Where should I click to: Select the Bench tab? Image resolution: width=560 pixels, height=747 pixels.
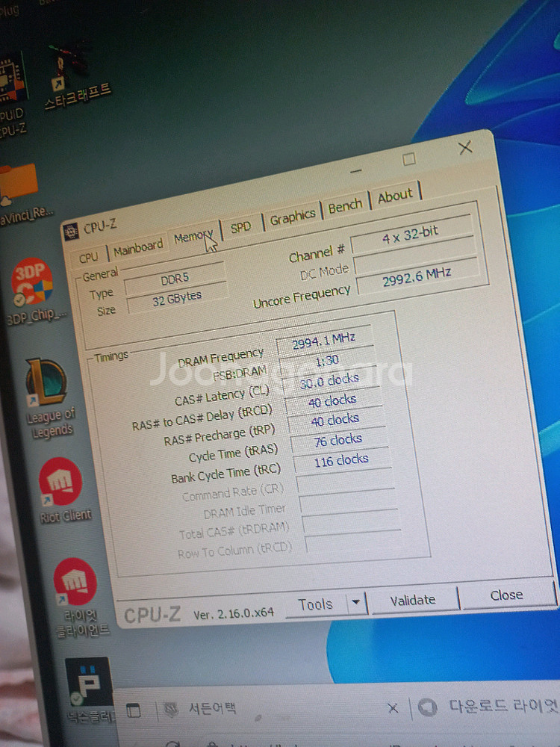tap(345, 207)
